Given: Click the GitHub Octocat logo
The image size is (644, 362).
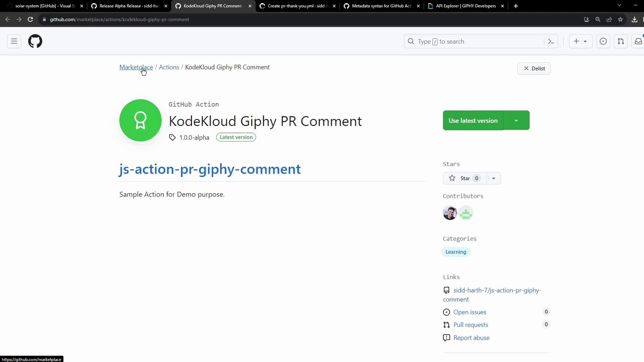Looking at the screenshot, I should 35,41.
